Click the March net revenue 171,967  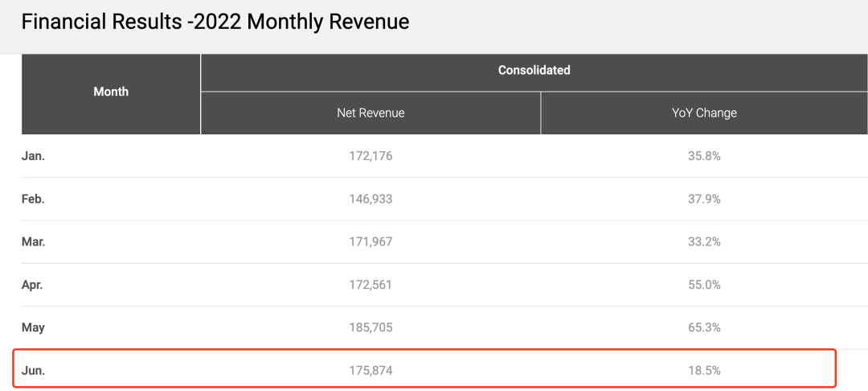[371, 241]
